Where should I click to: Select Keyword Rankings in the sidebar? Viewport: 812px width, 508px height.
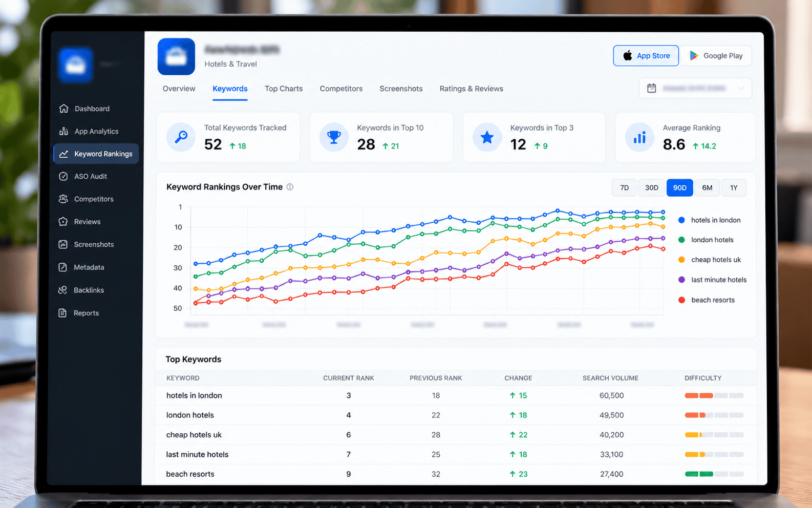point(96,154)
